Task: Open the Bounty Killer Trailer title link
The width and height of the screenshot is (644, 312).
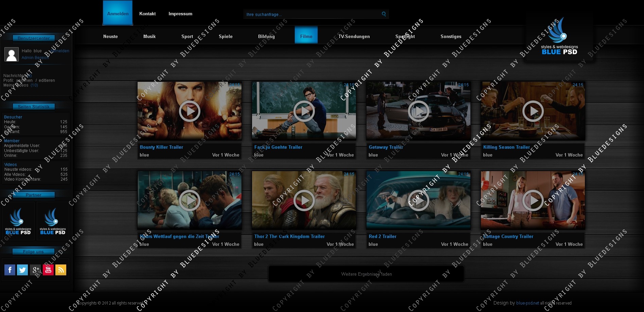Action: [161, 147]
